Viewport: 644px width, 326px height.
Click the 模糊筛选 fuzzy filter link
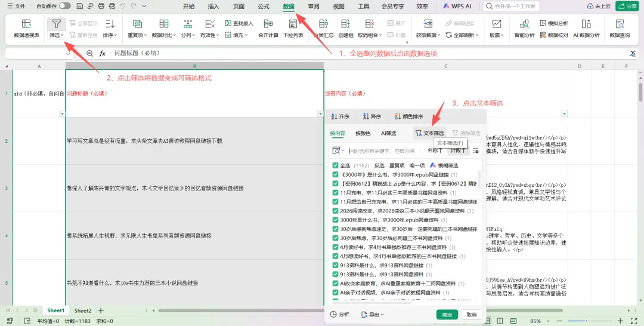pos(444,165)
